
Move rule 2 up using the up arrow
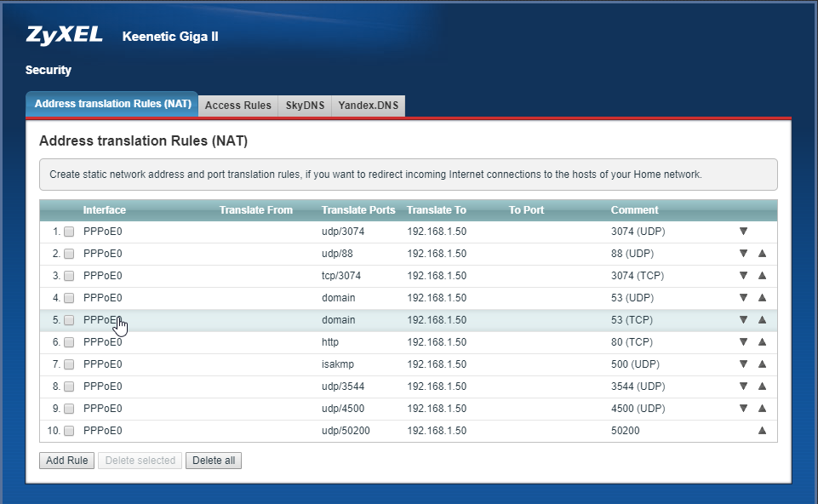pos(762,253)
